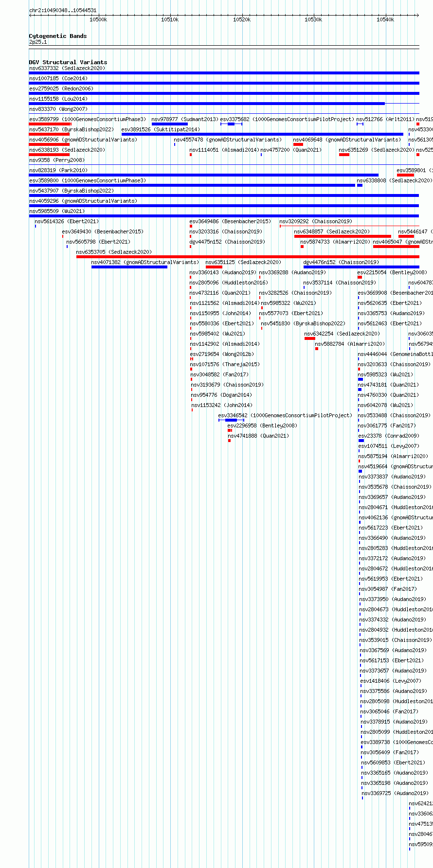Select nsv6351269 (Sedlazeck2020) variant

pos(377,150)
